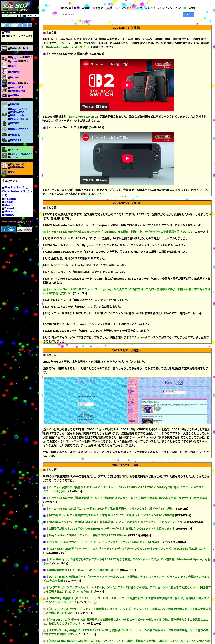Click the PSP handheld icon beside PPSSPP

tap(4, 140)
